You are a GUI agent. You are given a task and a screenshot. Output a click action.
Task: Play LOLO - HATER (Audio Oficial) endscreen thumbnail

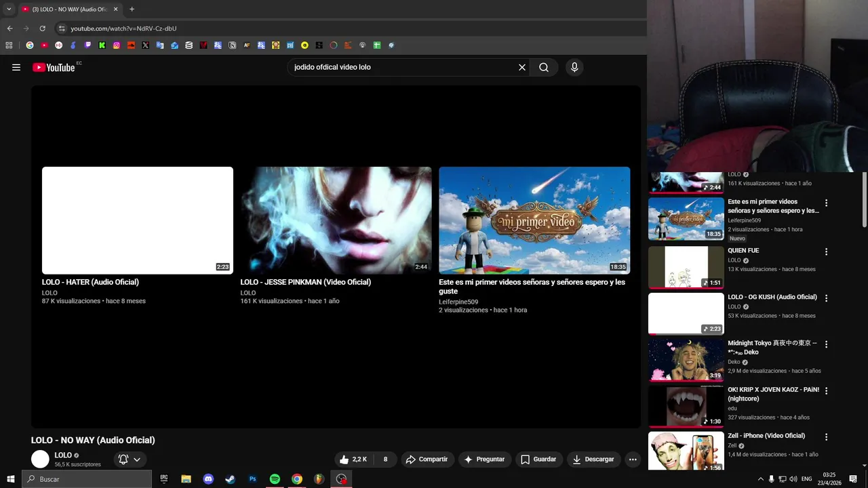(138, 220)
